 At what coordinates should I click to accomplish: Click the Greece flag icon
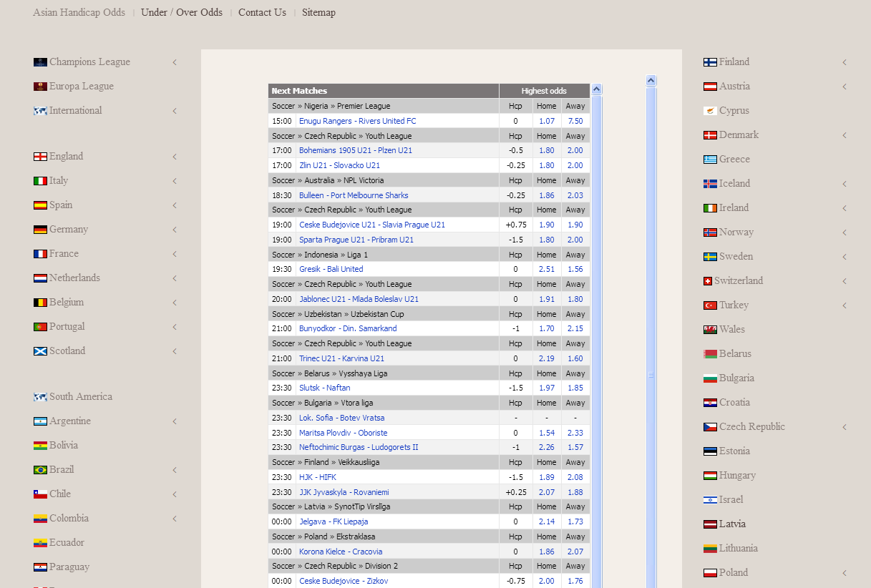tap(710, 160)
